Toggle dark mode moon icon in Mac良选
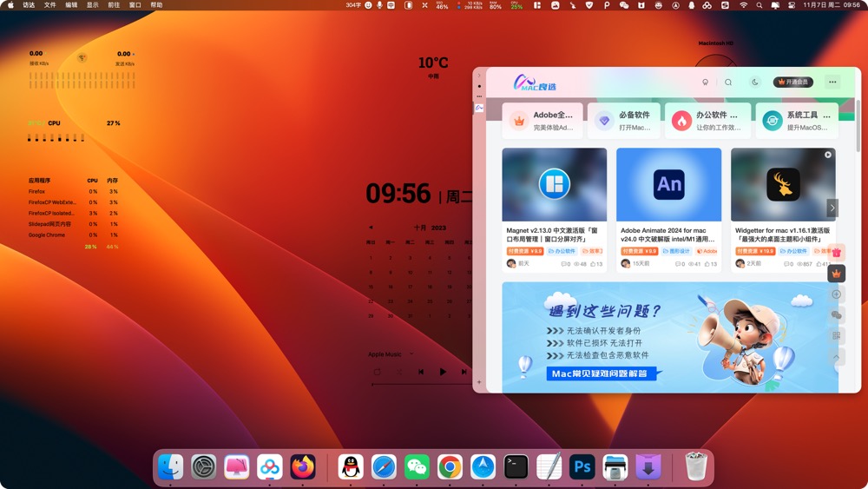This screenshot has width=868, height=489. click(x=755, y=82)
